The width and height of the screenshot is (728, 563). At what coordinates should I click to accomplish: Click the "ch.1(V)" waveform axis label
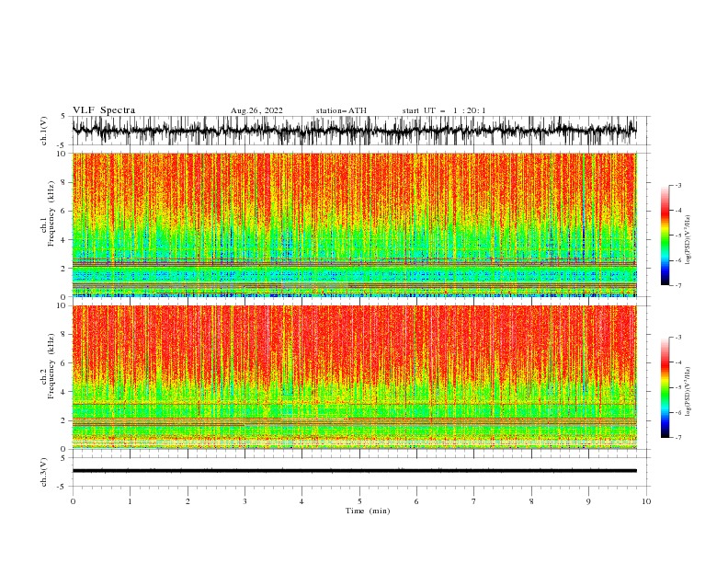tap(44, 131)
